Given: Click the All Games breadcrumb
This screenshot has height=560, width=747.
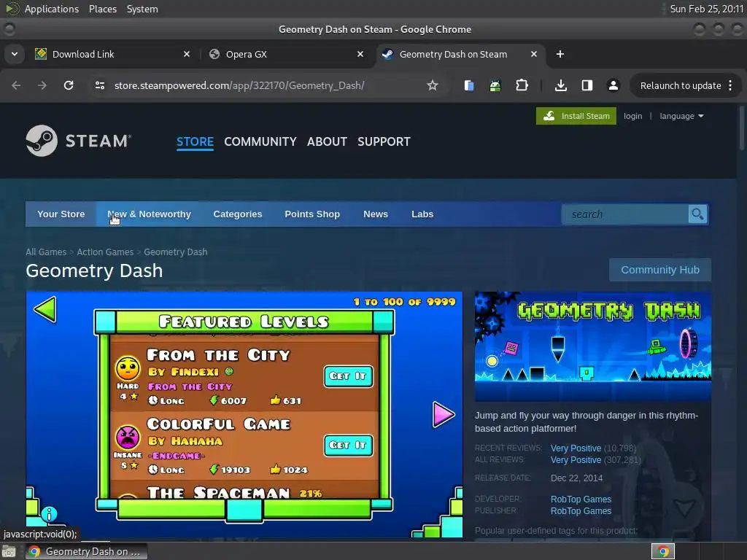Looking at the screenshot, I should click(46, 252).
